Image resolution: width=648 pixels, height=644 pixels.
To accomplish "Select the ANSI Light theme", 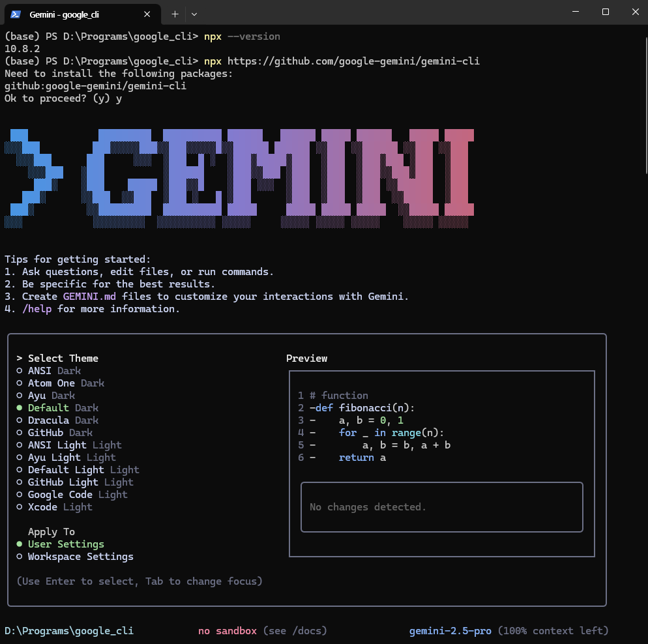I will tap(69, 445).
